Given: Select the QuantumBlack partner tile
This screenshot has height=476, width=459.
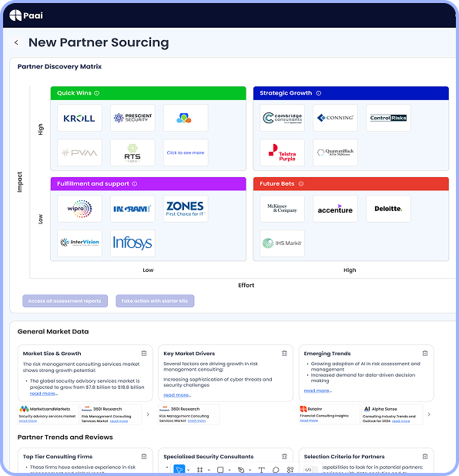Looking at the screenshot, I should pyautogui.click(x=336, y=153).
